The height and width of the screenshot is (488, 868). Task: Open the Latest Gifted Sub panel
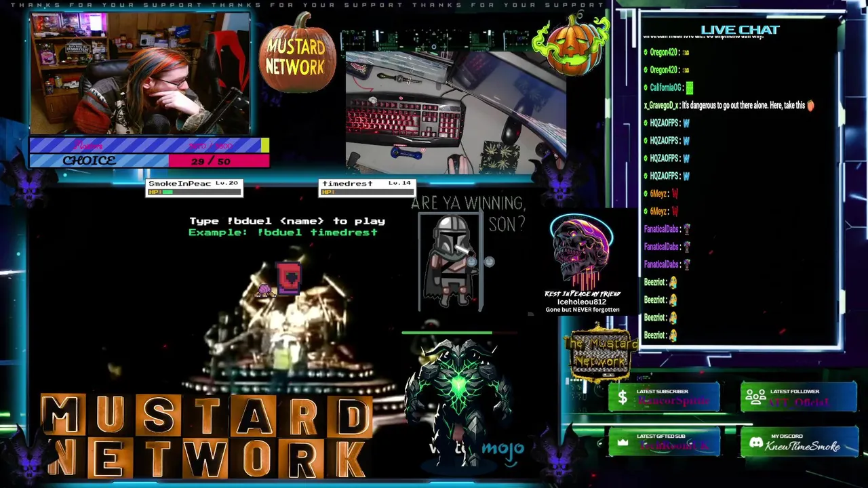point(664,442)
